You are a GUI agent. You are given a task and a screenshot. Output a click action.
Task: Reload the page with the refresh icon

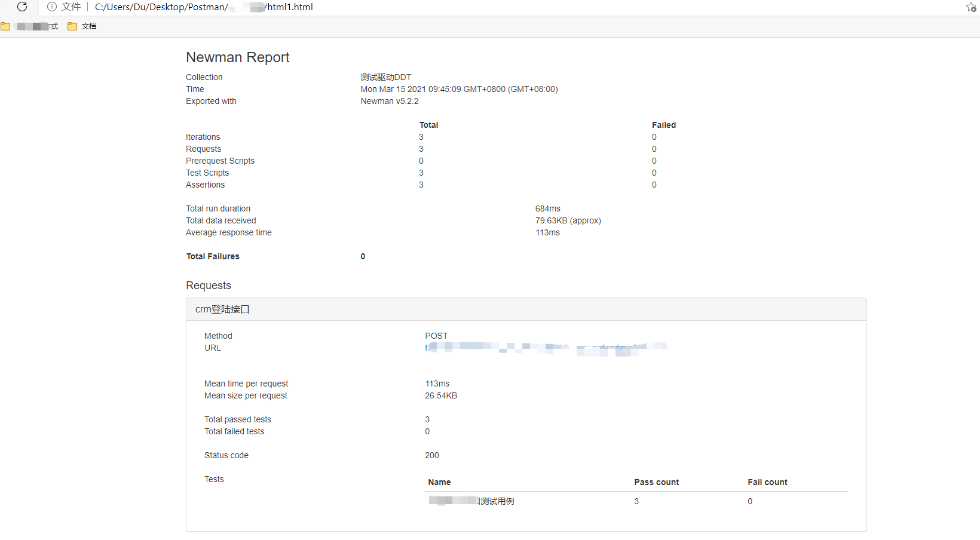click(22, 7)
